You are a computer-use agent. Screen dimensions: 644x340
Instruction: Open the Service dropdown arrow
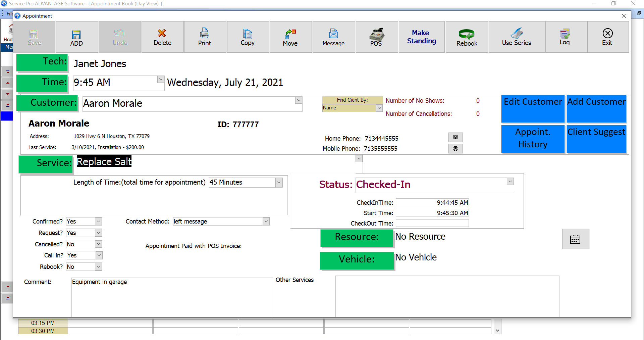point(359,158)
